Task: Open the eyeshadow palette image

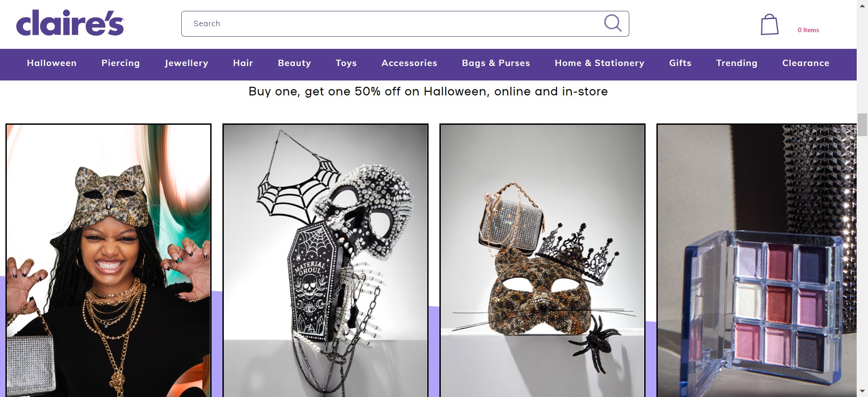Action: 757,260
